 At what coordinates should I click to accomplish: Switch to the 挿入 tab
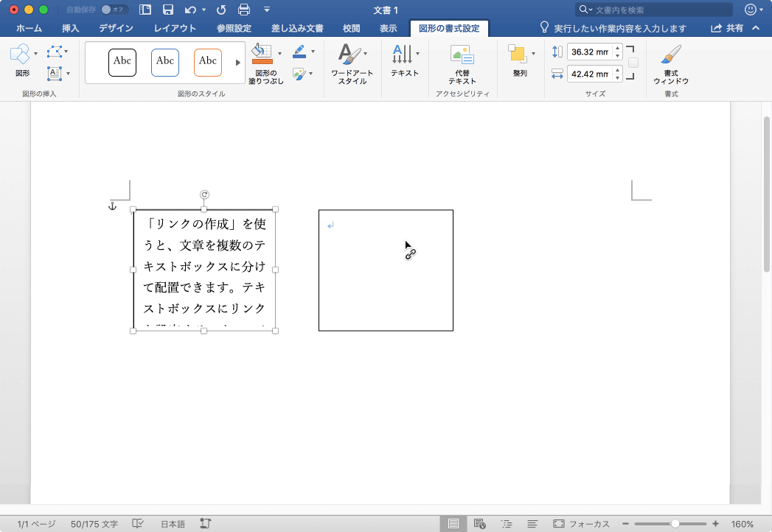70,29
